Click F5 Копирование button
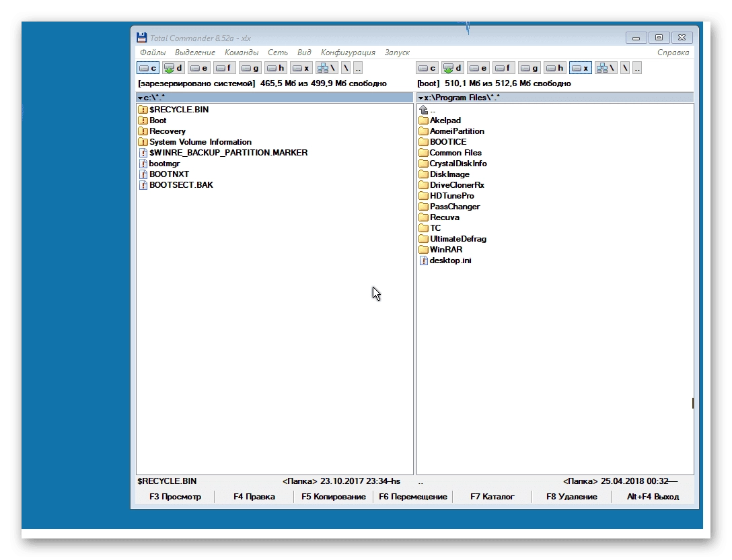 (x=333, y=497)
